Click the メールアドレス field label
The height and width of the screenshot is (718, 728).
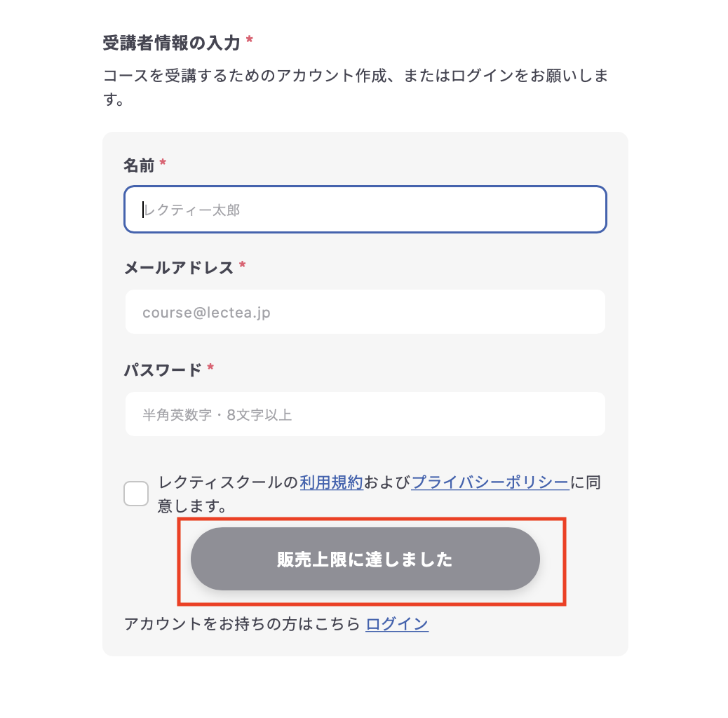click(x=178, y=267)
